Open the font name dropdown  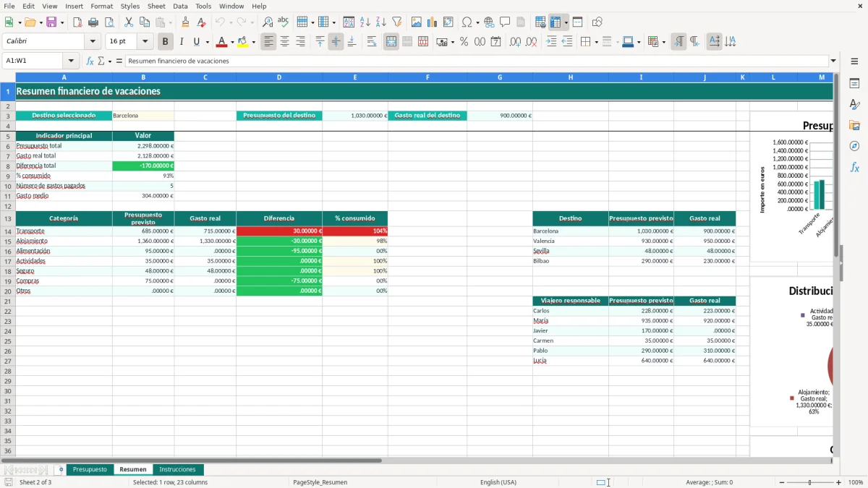click(93, 42)
